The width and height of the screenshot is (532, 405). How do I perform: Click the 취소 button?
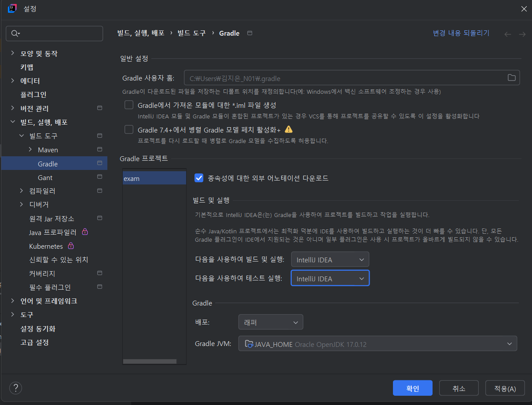click(459, 388)
